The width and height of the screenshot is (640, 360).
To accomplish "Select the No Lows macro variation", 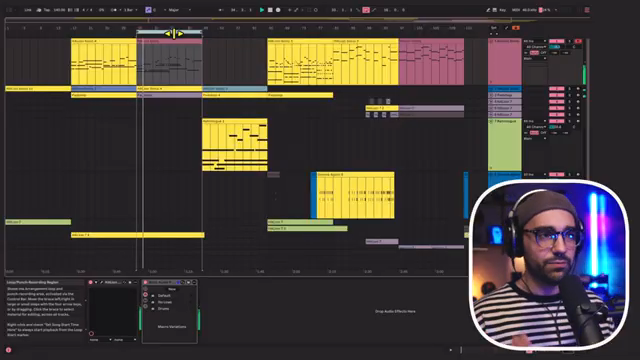I will (165, 302).
